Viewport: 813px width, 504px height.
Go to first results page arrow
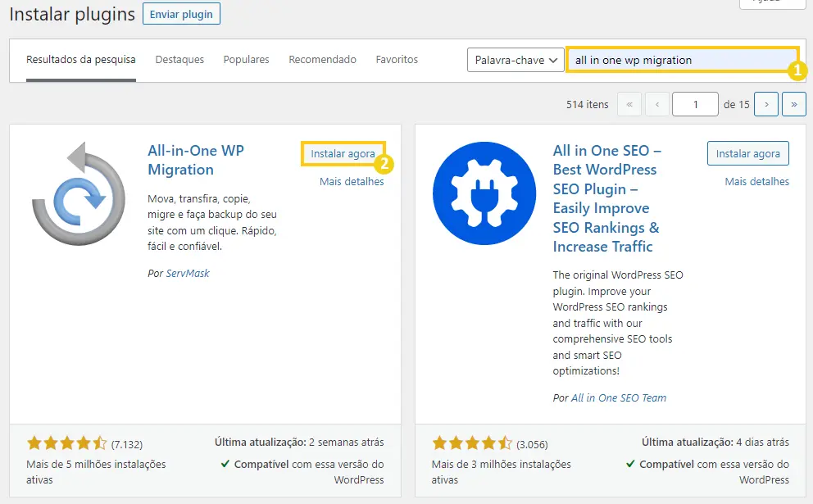click(x=629, y=104)
